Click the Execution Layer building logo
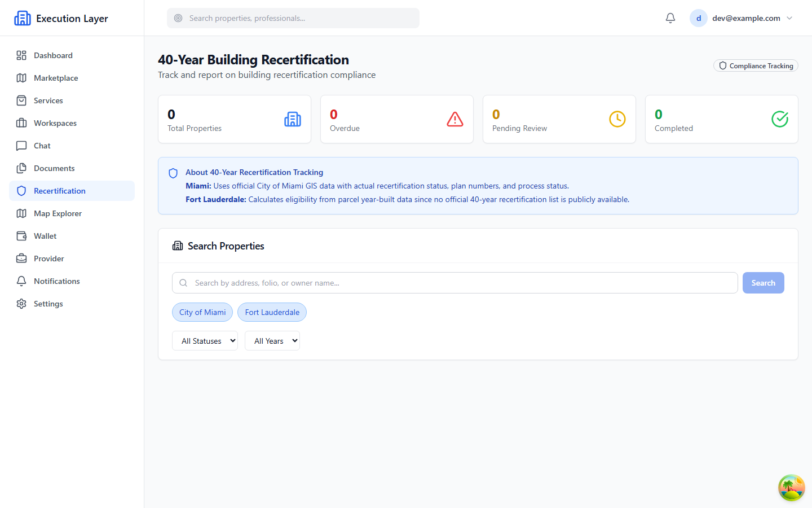The height and width of the screenshot is (508, 812). tap(23, 18)
